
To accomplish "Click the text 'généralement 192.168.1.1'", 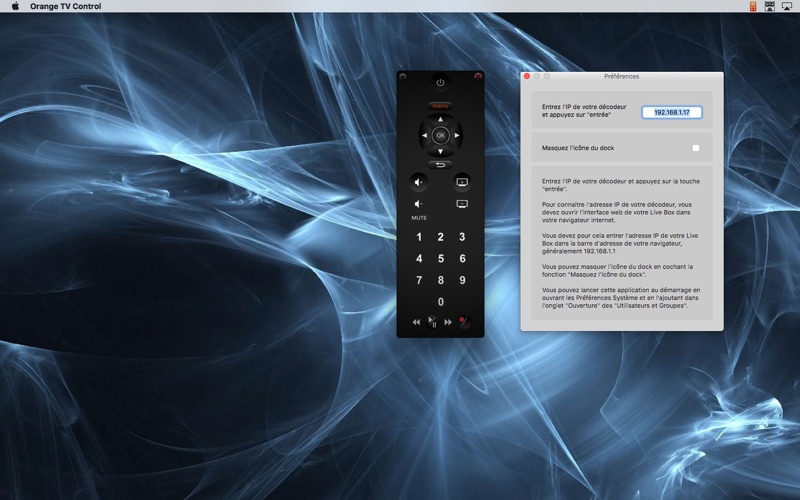I will [x=578, y=252].
